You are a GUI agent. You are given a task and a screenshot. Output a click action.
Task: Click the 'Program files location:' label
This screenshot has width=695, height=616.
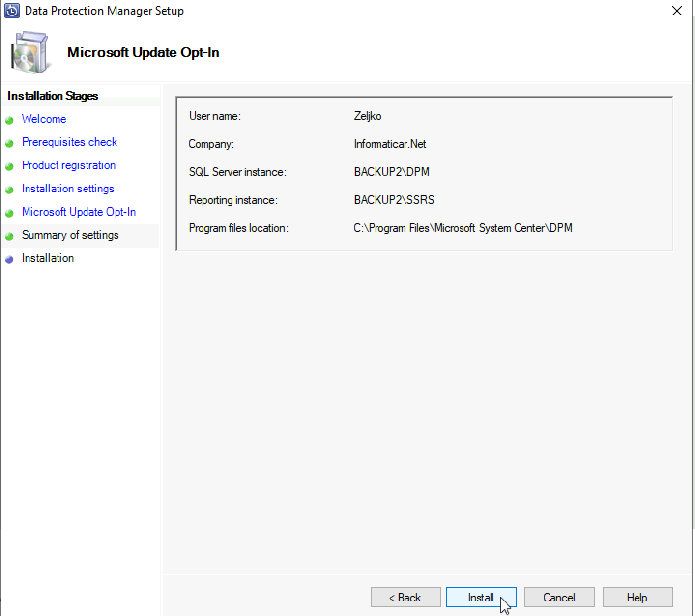(x=238, y=228)
